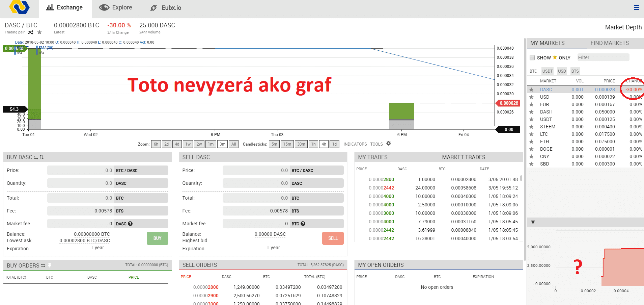
Task: Click the pin icon beside Buy Orders
Action: pos(50,265)
